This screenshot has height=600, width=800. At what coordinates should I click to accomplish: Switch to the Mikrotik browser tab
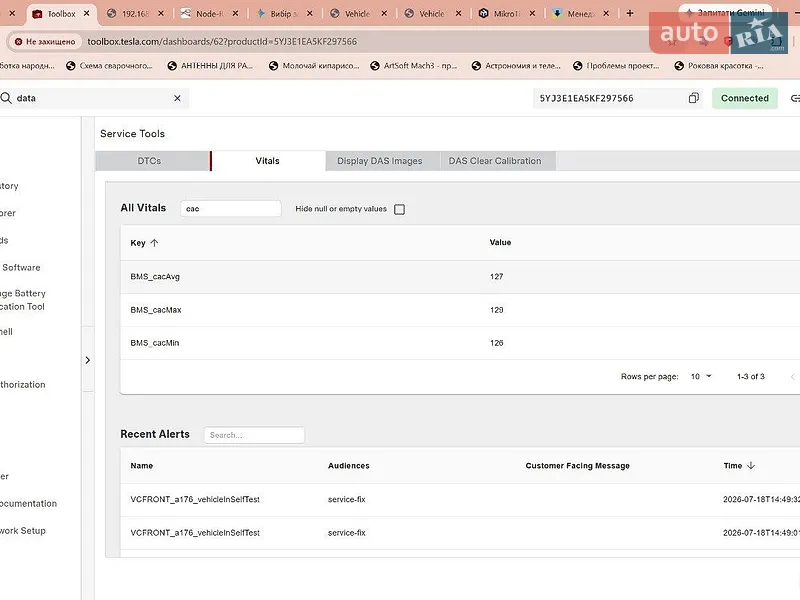(x=506, y=13)
